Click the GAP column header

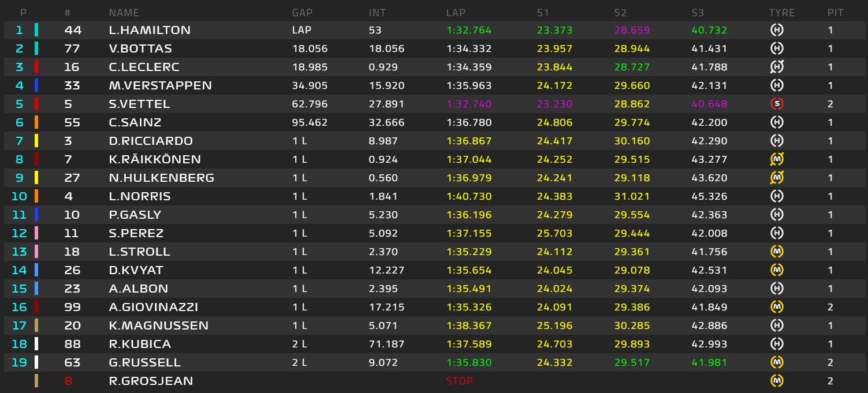tap(303, 13)
